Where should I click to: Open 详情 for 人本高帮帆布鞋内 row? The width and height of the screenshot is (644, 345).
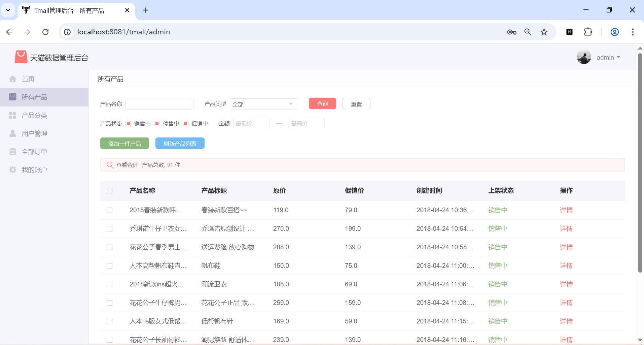[x=566, y=266]
